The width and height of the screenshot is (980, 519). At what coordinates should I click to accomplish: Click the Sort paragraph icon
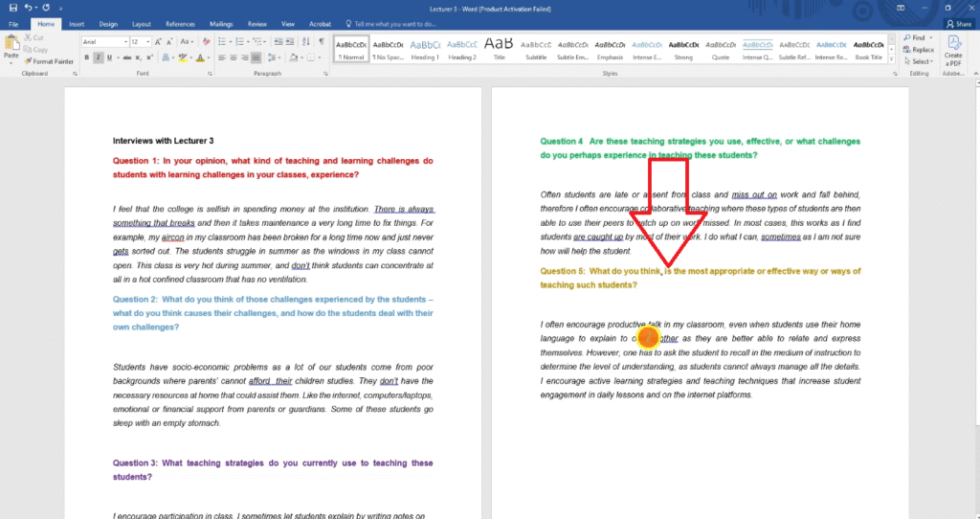click(306, 42)
